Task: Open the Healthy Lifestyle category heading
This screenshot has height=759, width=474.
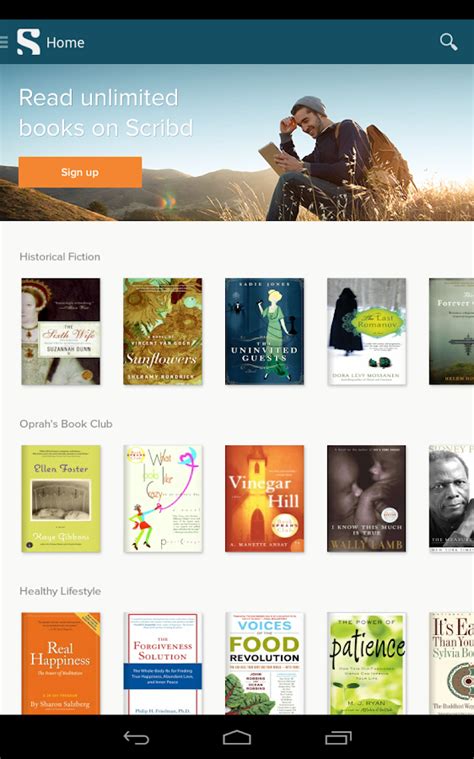Action: coord(61,591)
